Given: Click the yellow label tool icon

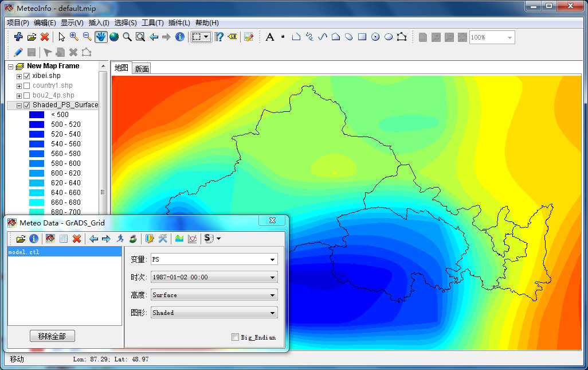Looking at the screenshot, I should (x=233, y=37).
